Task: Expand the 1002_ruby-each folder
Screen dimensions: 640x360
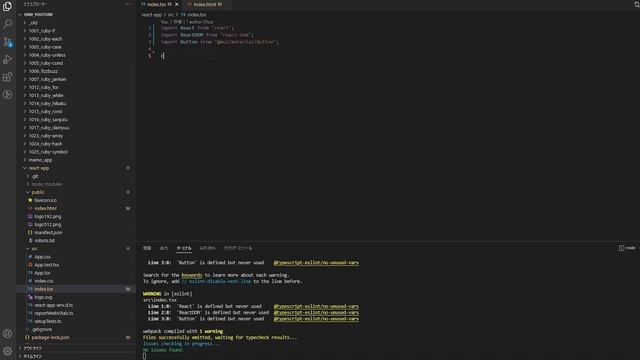Action: tap(45, 39)
